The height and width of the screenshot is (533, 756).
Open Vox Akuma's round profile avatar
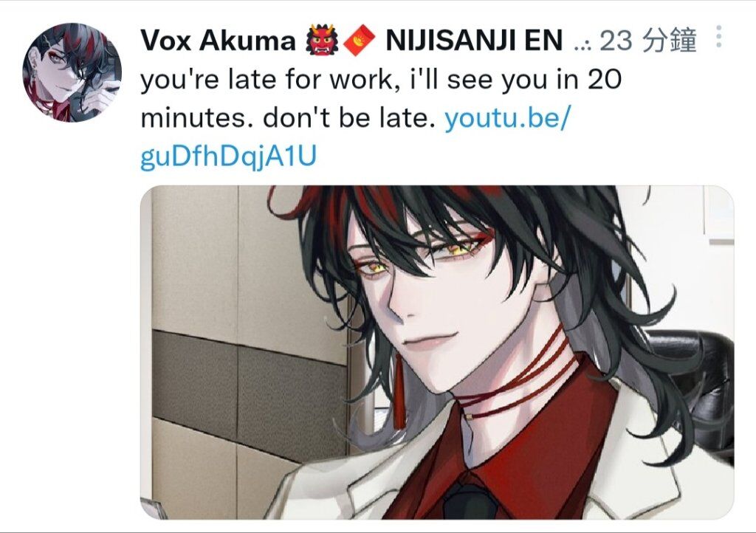[x=72, y=72]
